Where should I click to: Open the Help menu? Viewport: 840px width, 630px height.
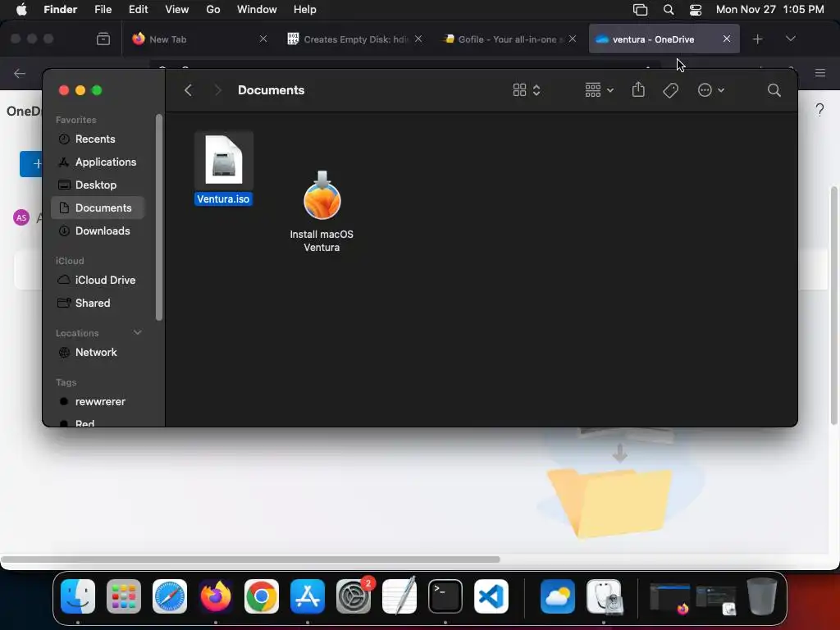click(305, 10)
